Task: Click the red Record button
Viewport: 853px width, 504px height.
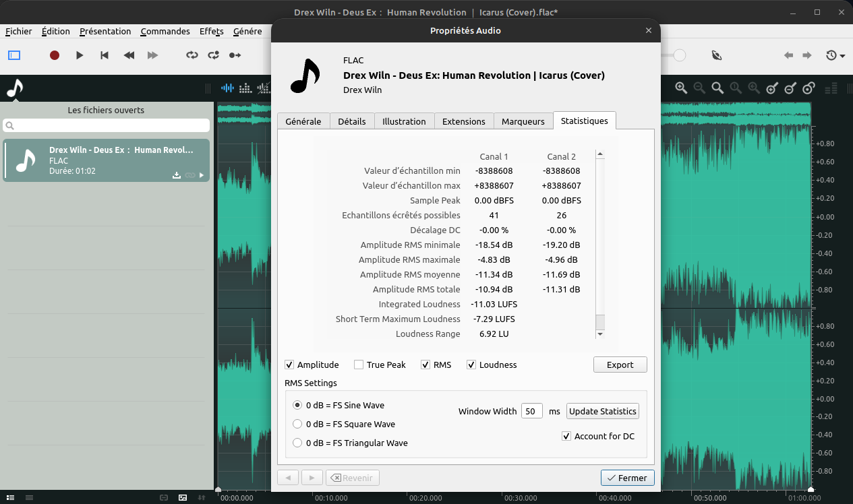Action: tap(55, 55)
